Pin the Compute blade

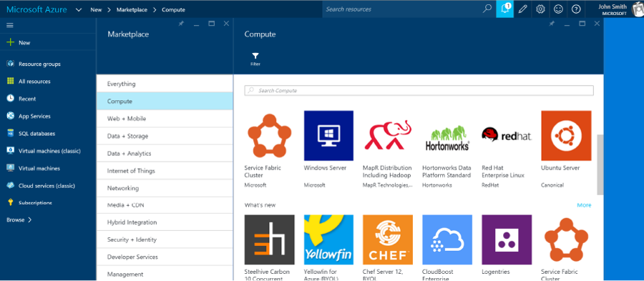click(552, 24)
